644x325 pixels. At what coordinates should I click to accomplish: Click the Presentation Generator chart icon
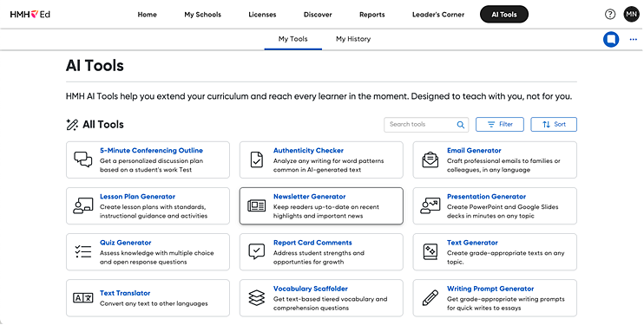(430, 205)
